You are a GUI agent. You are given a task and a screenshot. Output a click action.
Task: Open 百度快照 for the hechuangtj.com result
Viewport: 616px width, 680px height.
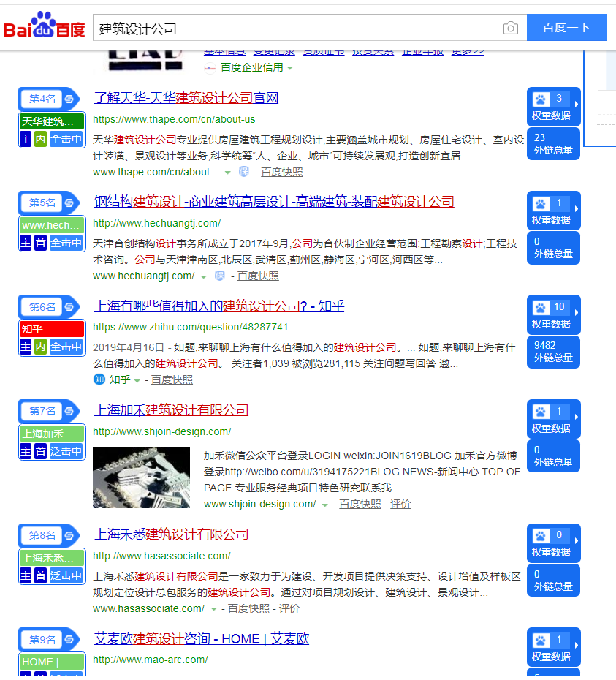pos(258,276)
